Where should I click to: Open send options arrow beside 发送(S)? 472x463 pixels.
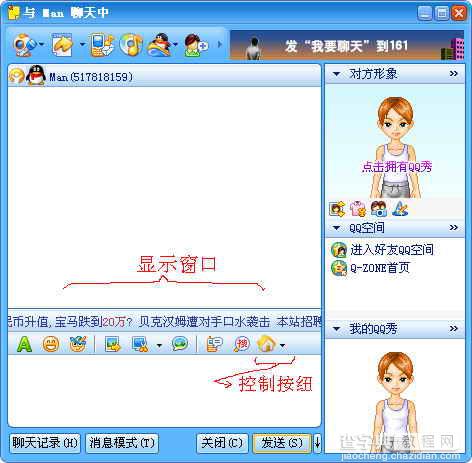point(317,443)
